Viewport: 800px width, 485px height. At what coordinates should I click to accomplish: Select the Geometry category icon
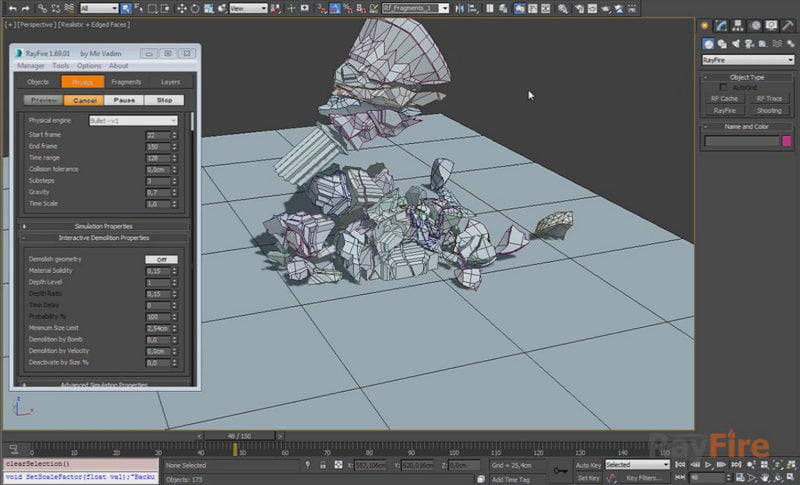point(708,43)
